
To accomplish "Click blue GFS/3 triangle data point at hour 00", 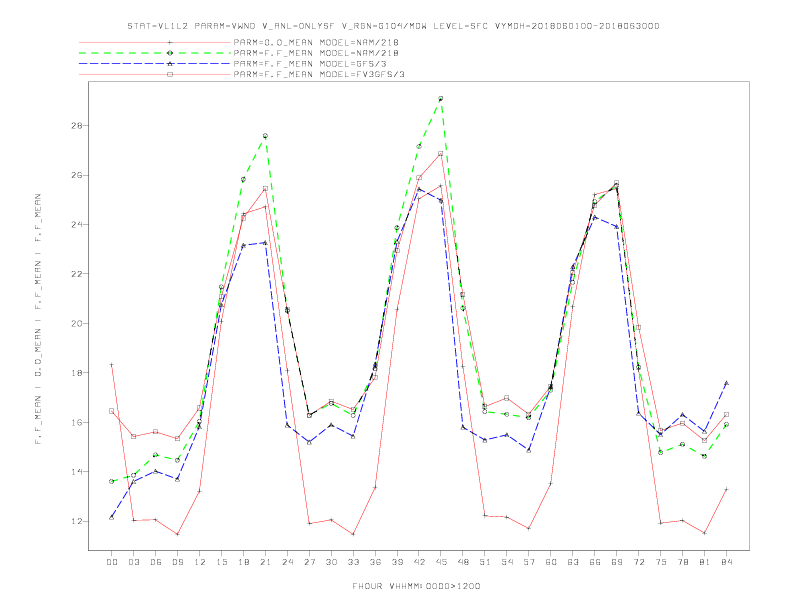I will [x=112, y=517].
